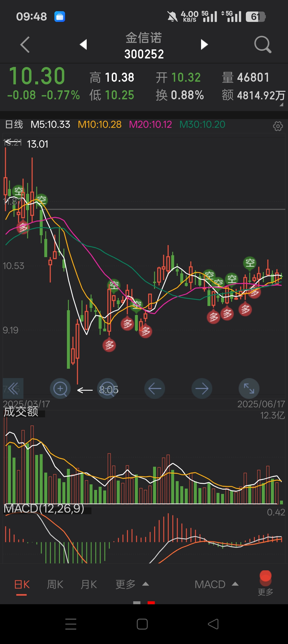Expand chart to fullscreen
The image size is (288, 644).
click(x=249, y=388)
